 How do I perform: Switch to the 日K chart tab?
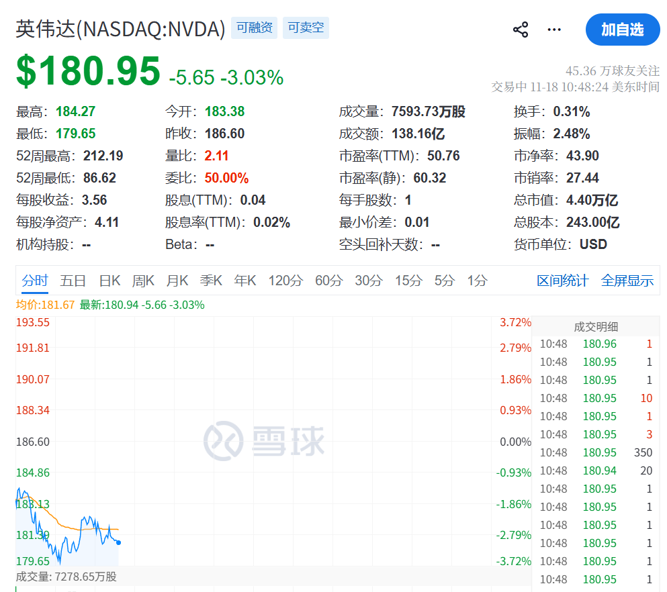pos(109,280)
